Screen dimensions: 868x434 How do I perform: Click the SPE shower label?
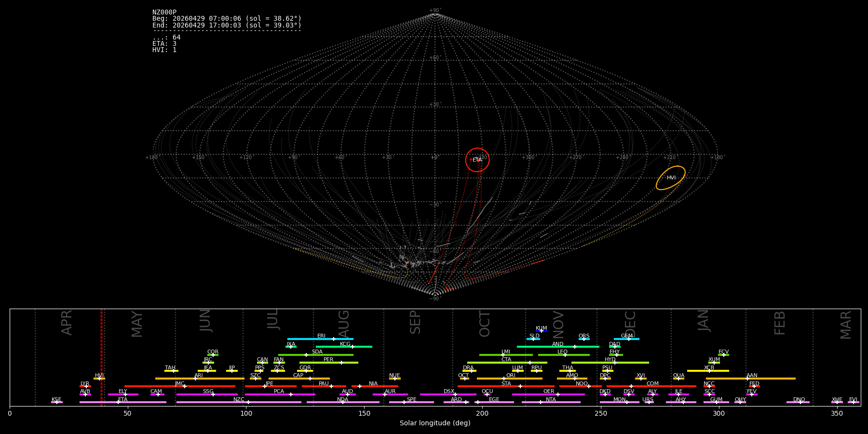coord(411,400)
